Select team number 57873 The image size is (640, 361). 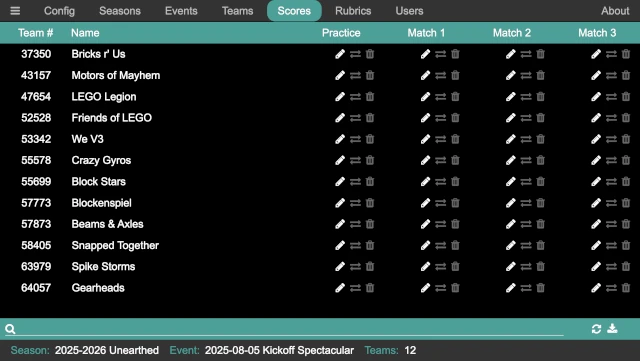click(36, 224)
